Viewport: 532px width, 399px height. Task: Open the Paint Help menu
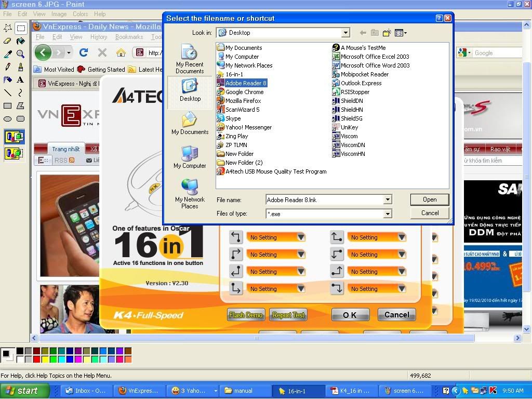pos(100,14)
